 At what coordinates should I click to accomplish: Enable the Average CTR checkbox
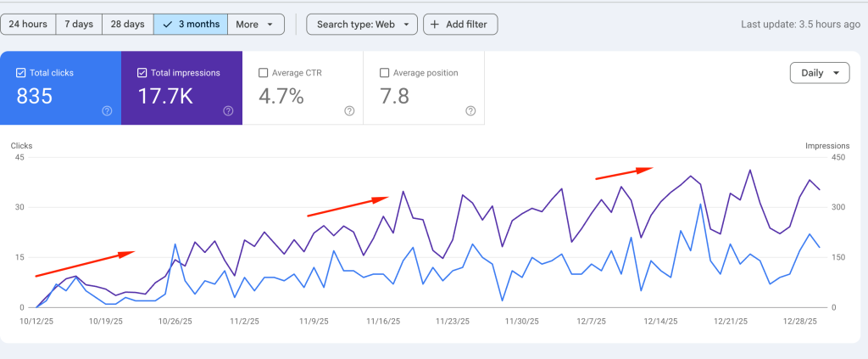click(263, 73)
